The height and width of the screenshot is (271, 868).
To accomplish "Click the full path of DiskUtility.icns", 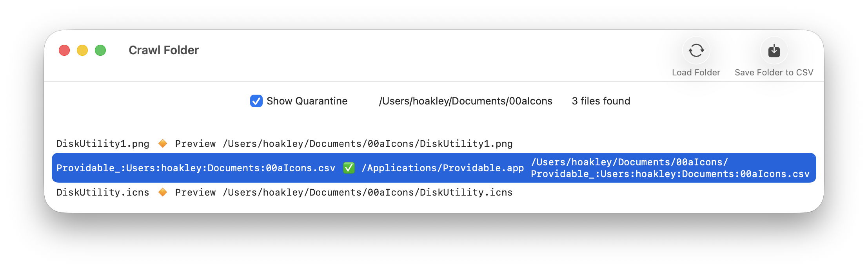I will [367, 192].
